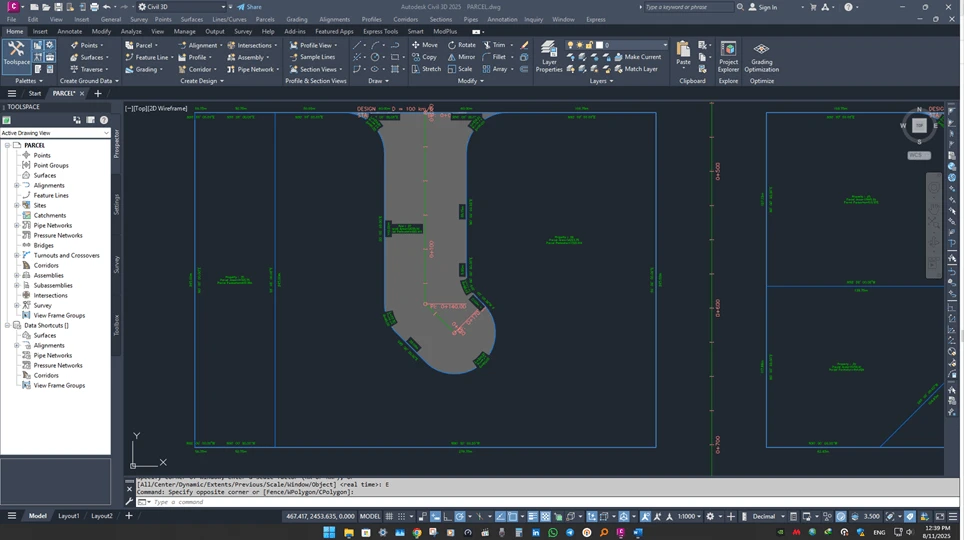Click the Paste clipboard icon

click(683, 52)
